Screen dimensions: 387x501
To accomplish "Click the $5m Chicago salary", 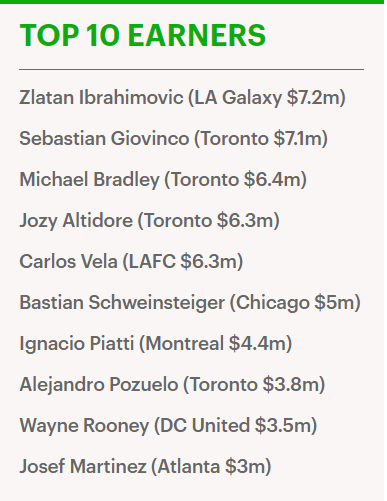I will (x=334, y=302).
